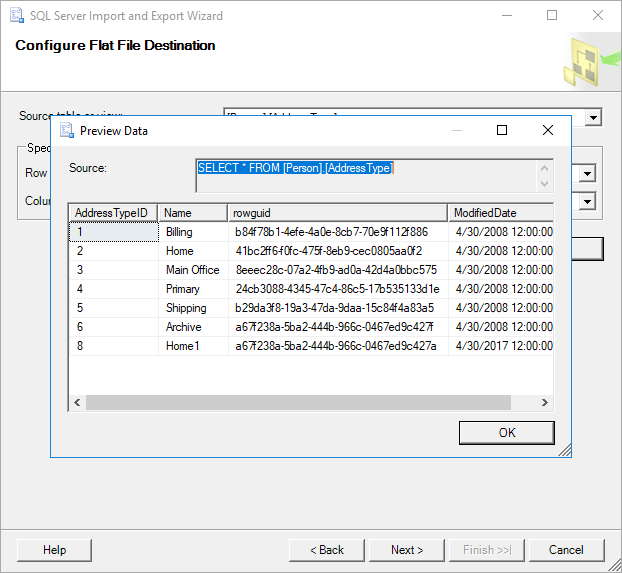Close the SQL Server Import and Export Wizard window
The height and width of the screenshot is (573, 622).
tap(598, 15)
